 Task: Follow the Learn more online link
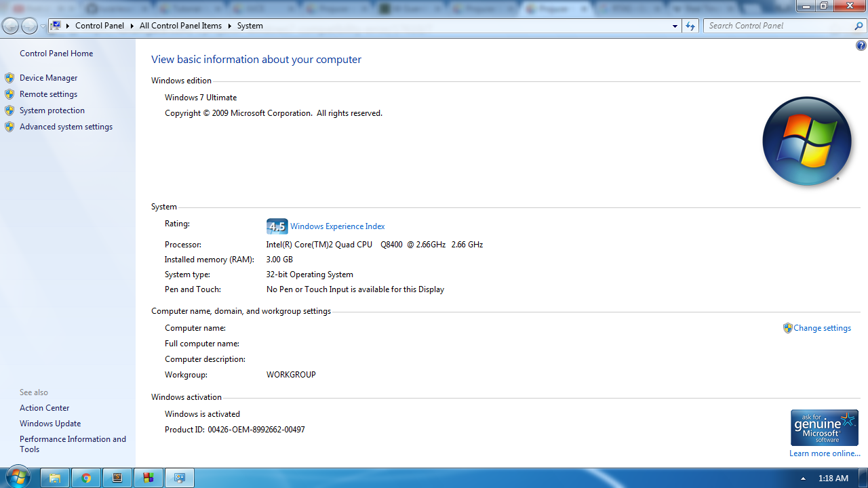pyautogui.click(x=825, y=453)
